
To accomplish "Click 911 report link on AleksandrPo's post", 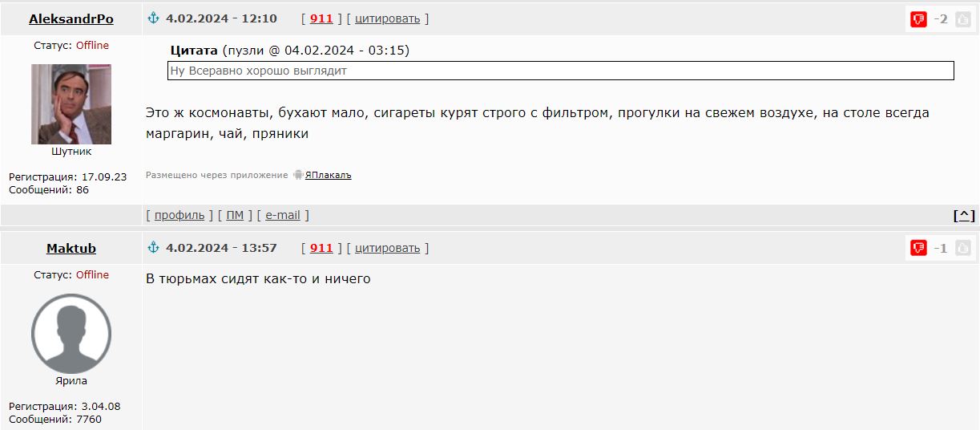I will tap(321, 18).
